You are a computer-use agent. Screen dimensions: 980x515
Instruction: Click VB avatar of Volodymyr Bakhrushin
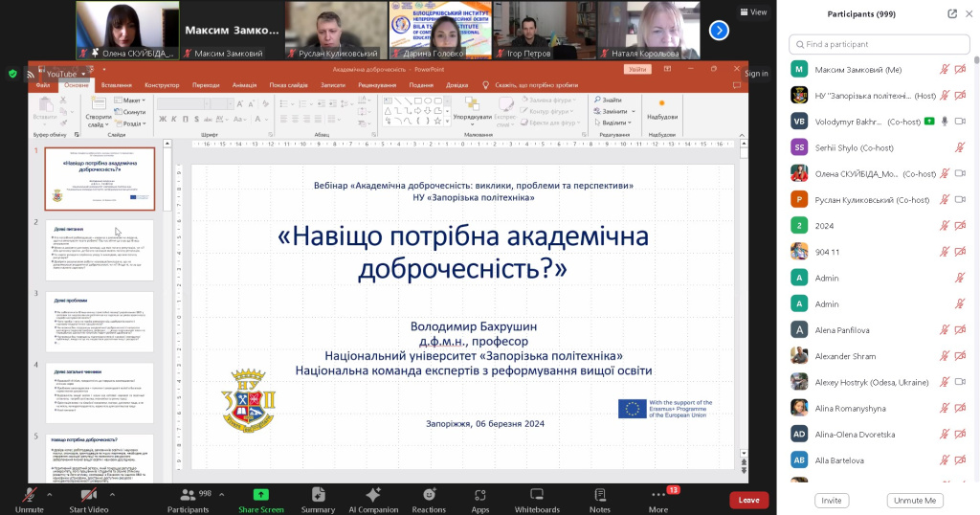click(799, 122)
